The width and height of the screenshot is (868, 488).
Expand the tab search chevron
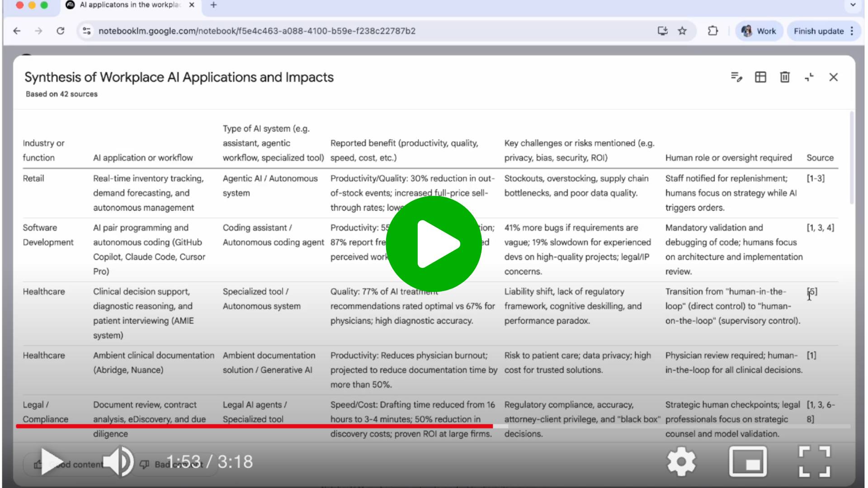(853, 5)
